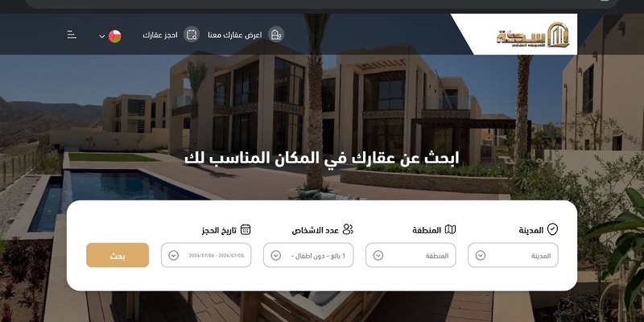
Task: Select the المدينة city field
Action: tap(513, 255)
